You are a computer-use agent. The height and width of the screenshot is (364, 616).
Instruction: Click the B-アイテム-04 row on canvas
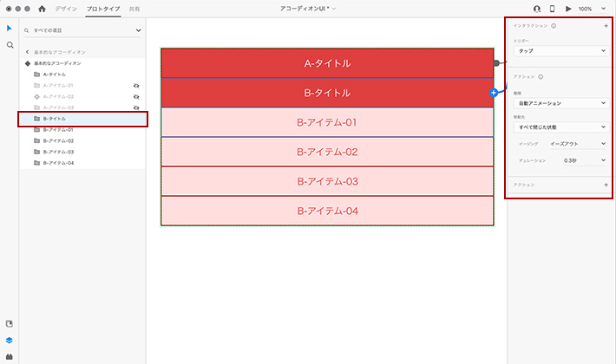pyautogui.click(x=327, y=211)
